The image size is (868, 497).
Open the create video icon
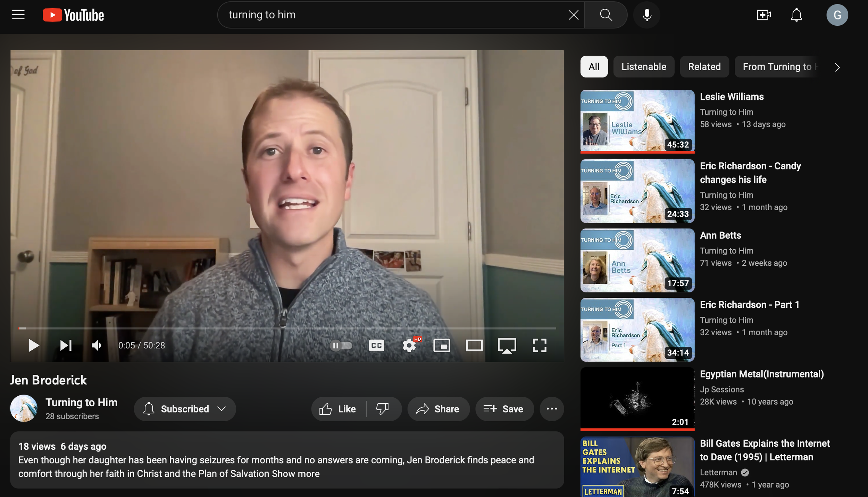coord(763,15)
